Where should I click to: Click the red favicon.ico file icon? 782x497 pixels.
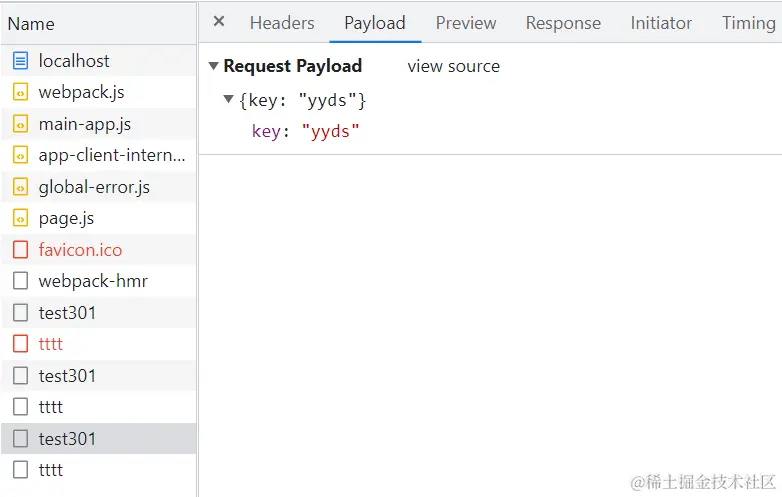pos(20,250)
